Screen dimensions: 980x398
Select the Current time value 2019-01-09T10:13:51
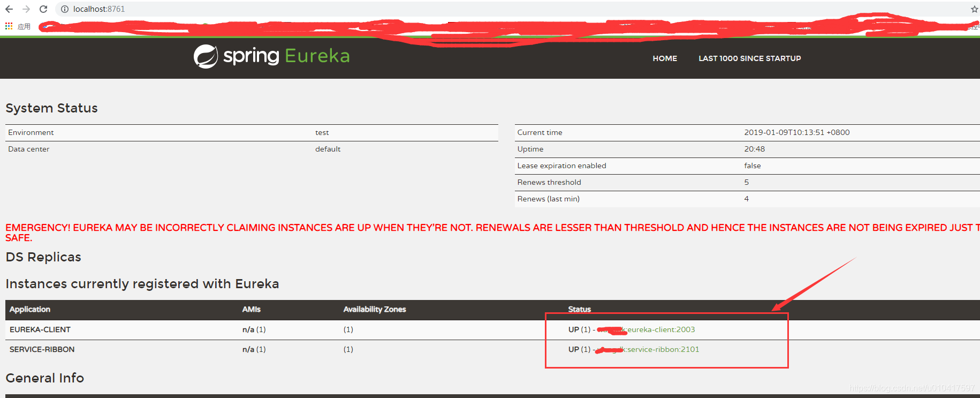click(x=797, y=132)
